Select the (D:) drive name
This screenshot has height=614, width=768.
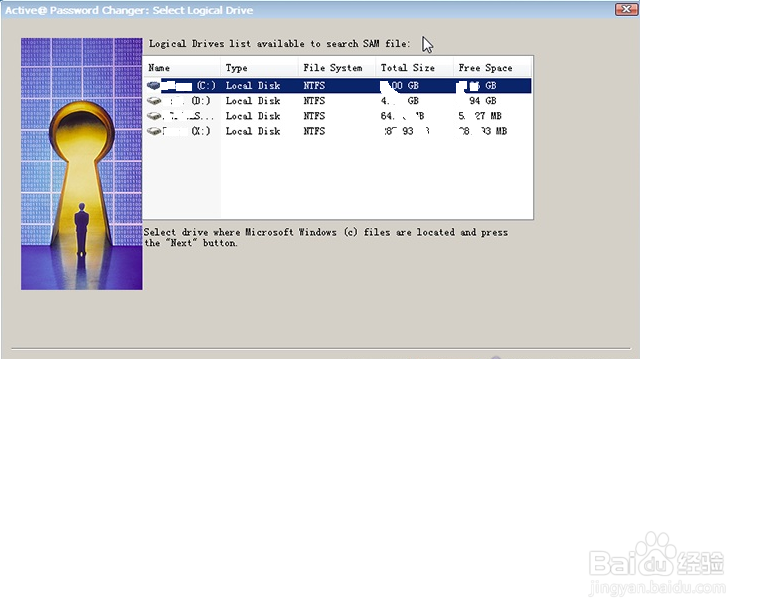(x=201, y=101)
